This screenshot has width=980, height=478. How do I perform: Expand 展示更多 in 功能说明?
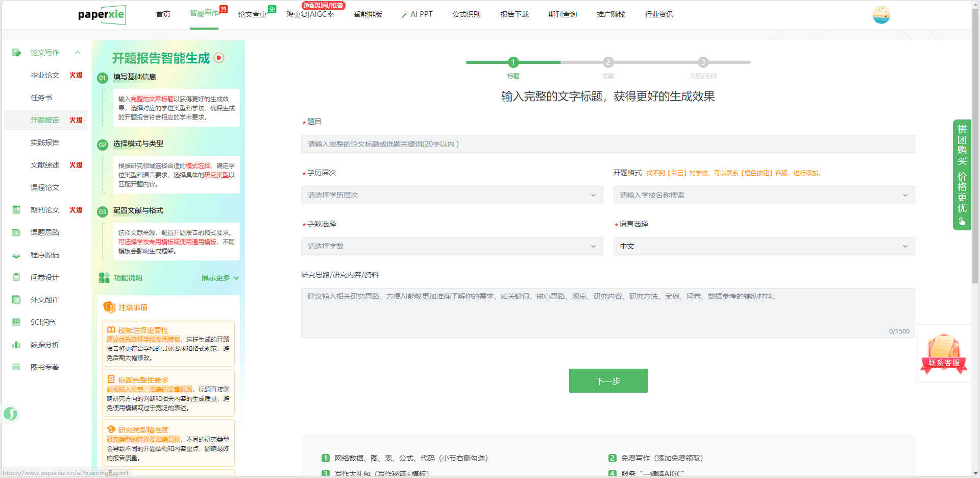tap(220, 278)
